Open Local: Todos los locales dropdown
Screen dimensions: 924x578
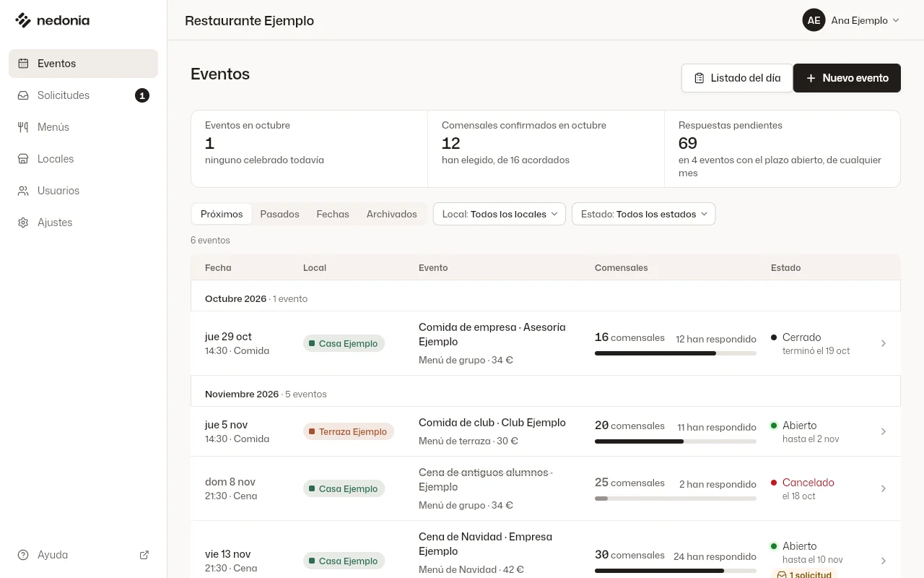500,214
